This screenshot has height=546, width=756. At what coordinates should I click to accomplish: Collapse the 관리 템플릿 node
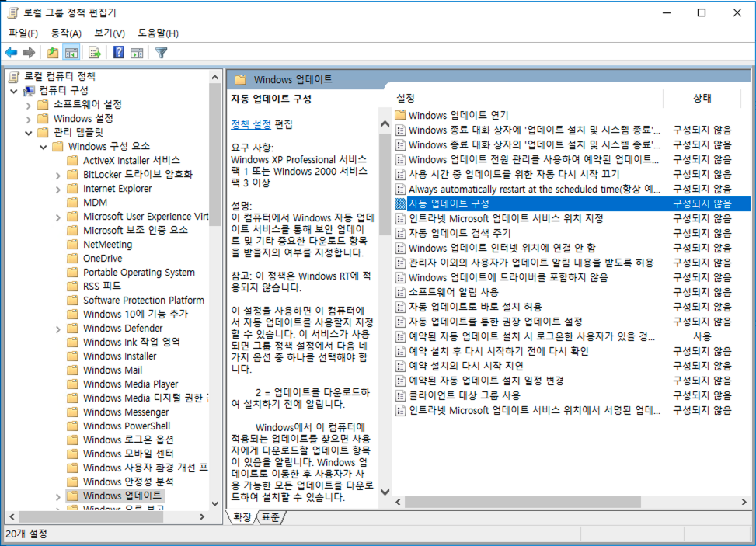tap(29, 133)
